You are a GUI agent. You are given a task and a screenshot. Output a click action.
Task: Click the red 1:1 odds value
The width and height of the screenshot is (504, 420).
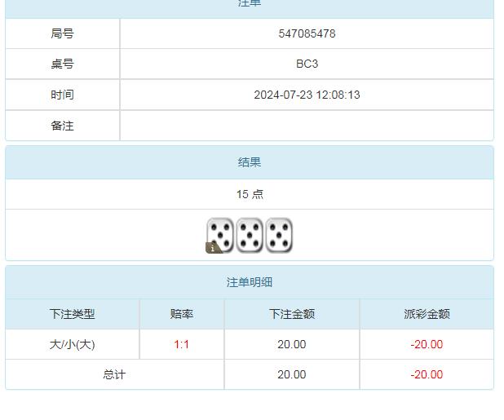pos(182,344)
